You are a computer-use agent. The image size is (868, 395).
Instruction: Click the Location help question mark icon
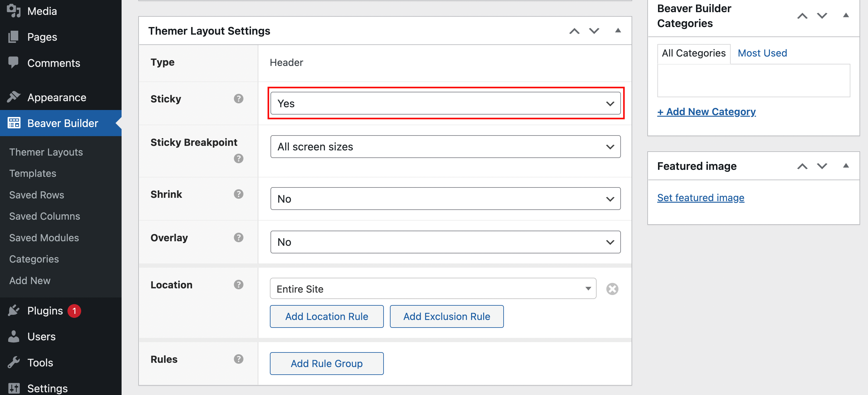click(x=238, y=284)
